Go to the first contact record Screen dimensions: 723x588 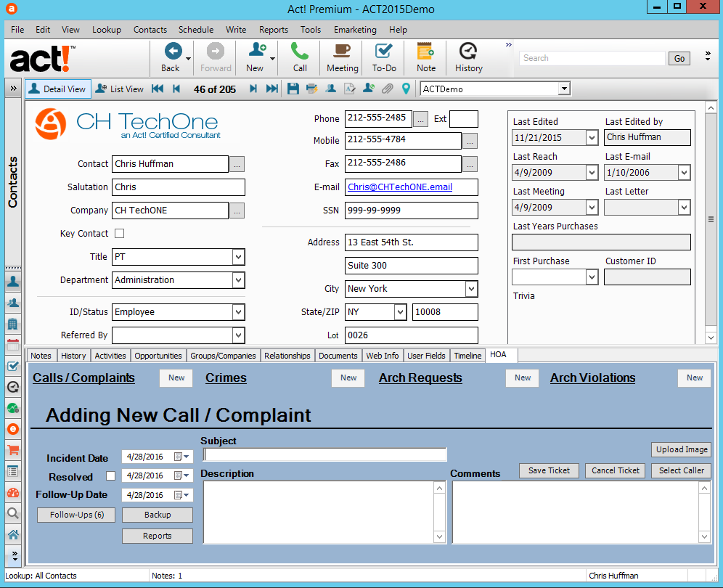click(158, 89)
